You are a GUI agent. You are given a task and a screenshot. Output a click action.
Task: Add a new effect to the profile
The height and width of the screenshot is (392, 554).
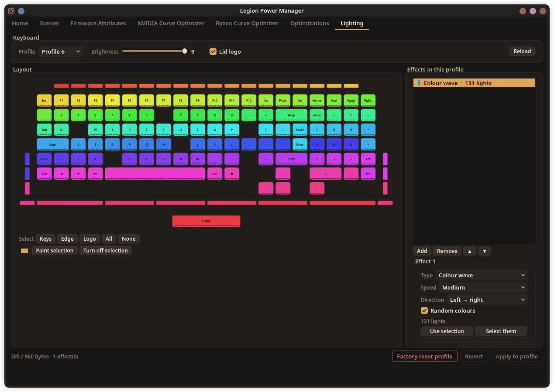[422, 251]
